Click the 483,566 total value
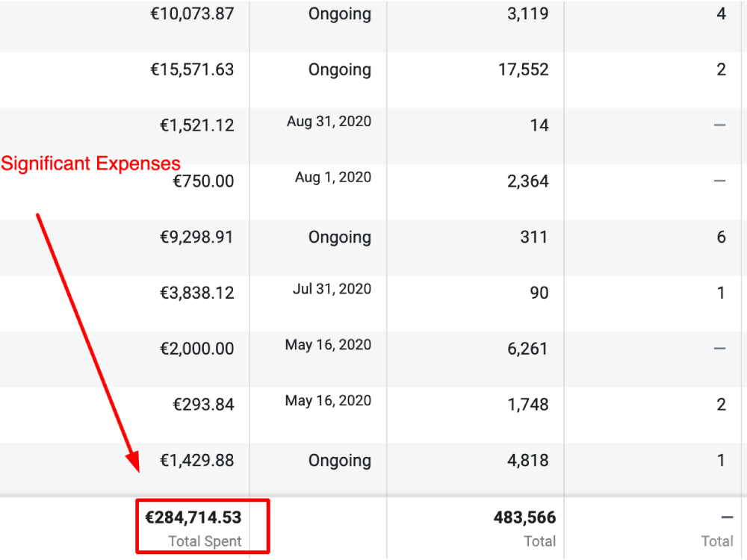This screenshot has width=747, height=560. click(x=524, y=517)
